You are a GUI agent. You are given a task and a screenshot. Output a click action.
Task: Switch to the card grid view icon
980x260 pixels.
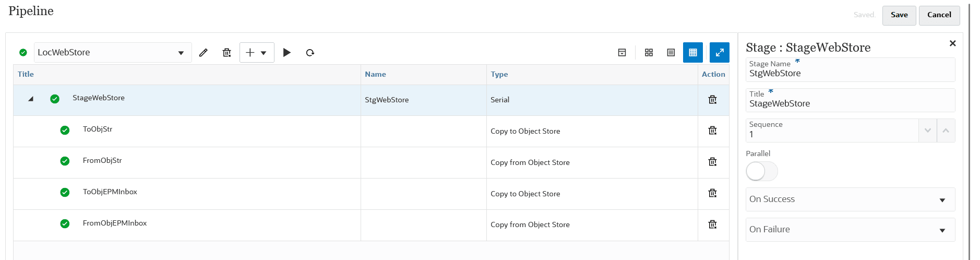pyautogui.click(x=649, y=53)
